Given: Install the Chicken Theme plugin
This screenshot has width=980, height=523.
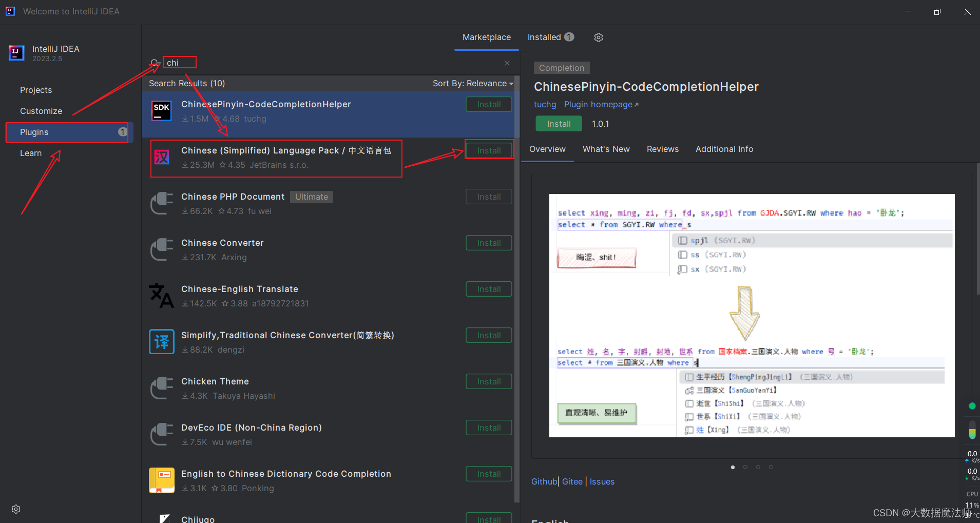Looking at the screenshot, I should (x=489, y=381).
